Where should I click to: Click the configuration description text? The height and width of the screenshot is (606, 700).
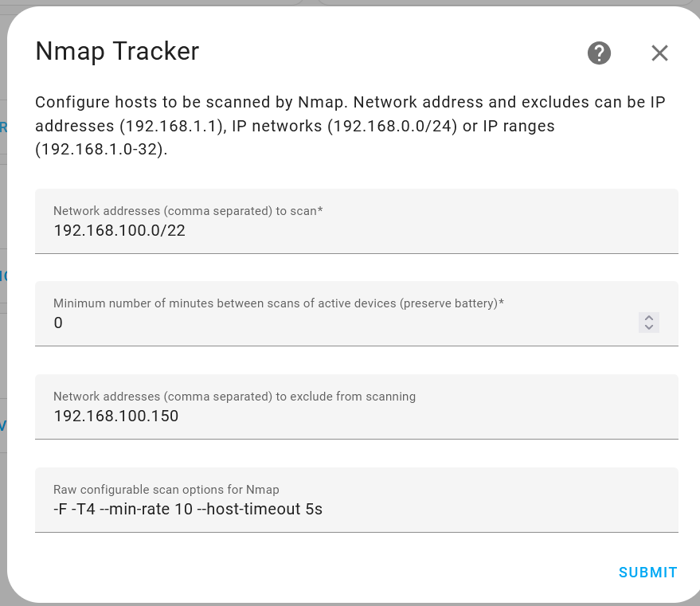click(x=350, y=126)
